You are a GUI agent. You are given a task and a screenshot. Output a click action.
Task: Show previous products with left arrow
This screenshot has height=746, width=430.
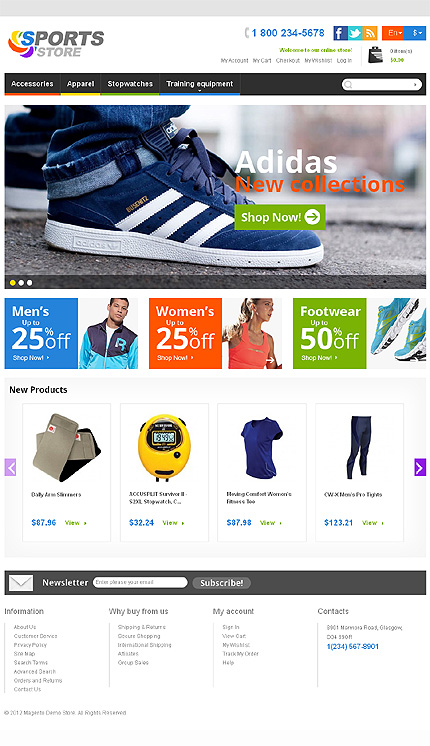coord(10,467)
